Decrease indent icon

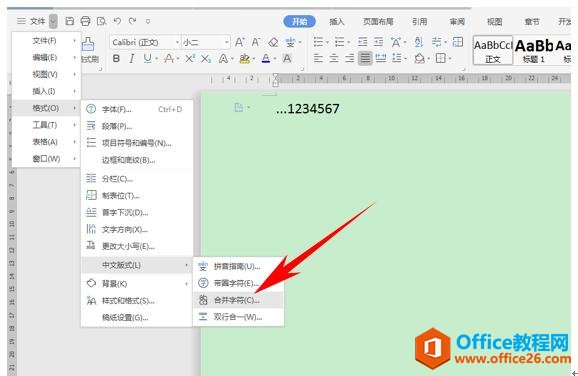click(x=363, y=42)
